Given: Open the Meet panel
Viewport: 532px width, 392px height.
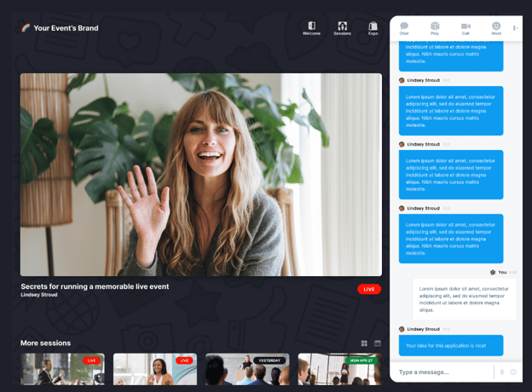Looking at the screenshot, I should [x=496, y=28].
